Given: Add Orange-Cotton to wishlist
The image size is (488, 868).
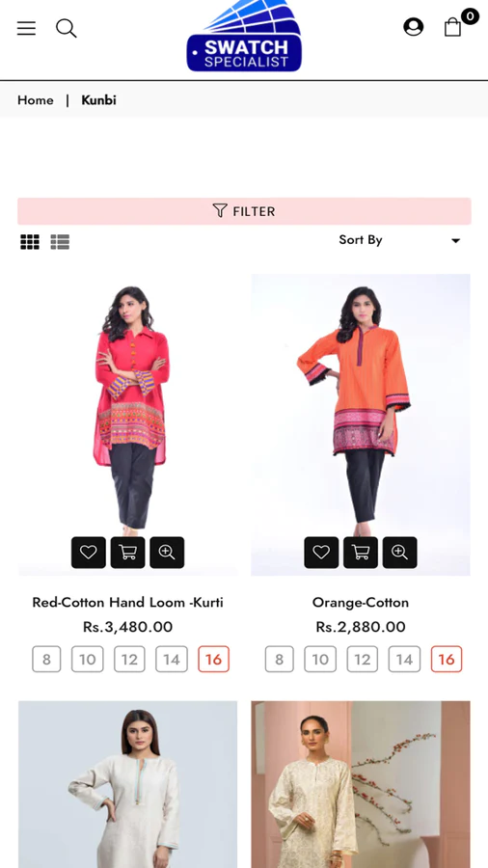Looking at the screenshot, I should [x=321, y=552].
